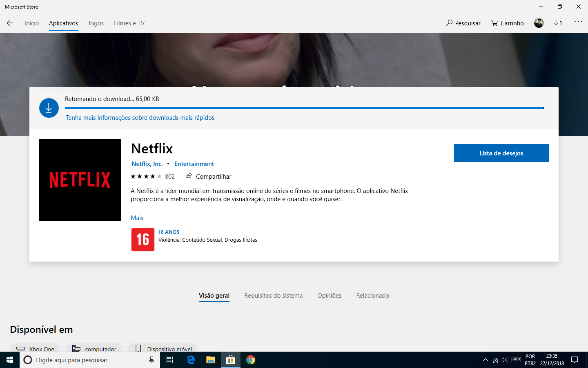Open link about faster downloads
The height and width of the screenshot is (368, 588).
click(x=140, y=118)
